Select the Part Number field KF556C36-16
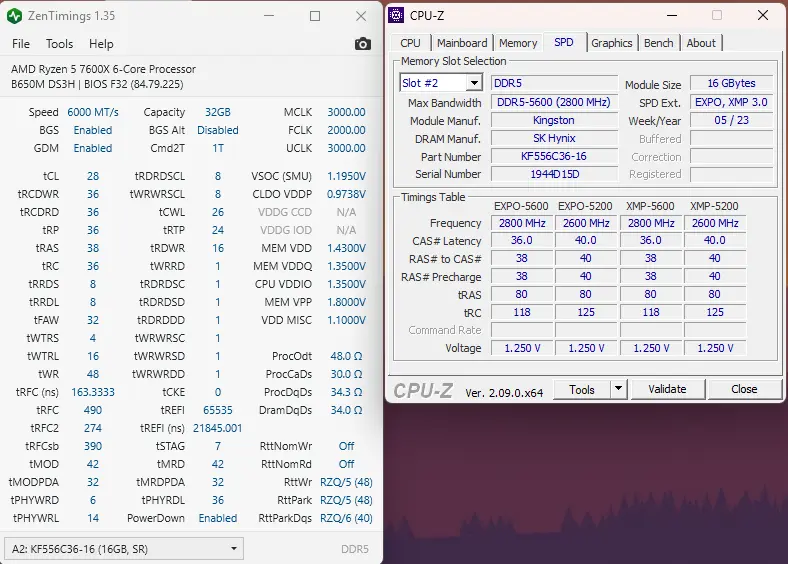The image size is (788, 564). pyautogui.click(x=554, y=156)
